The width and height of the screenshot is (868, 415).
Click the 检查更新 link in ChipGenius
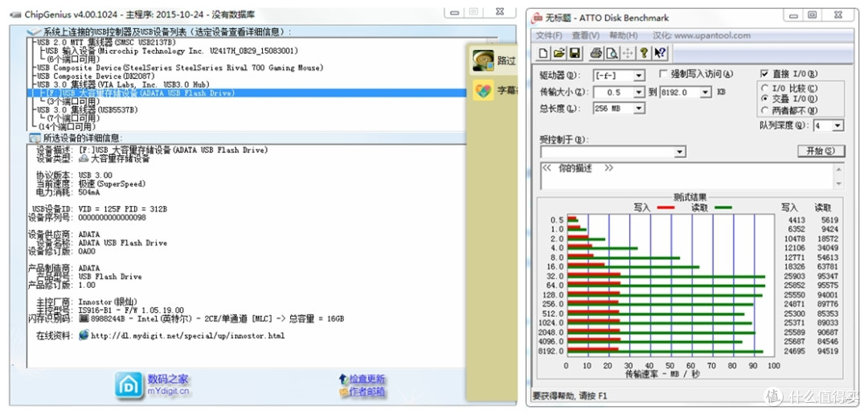tap(366, 380)
